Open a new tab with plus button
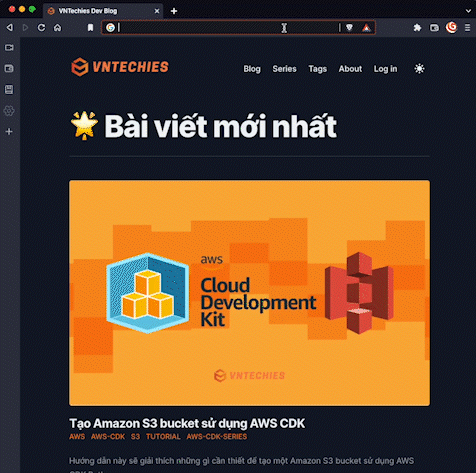The image size is (476, 473). point(174,11)
